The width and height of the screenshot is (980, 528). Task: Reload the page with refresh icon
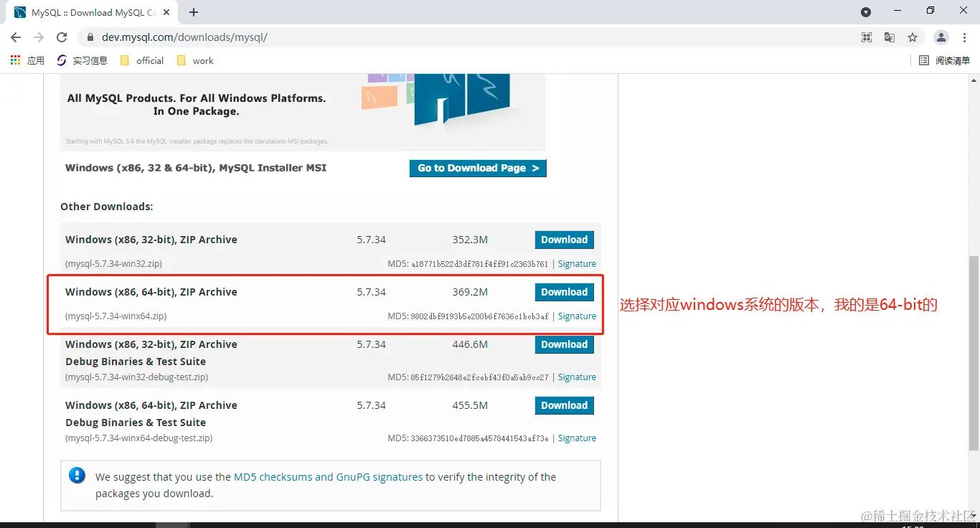[62, 37]
